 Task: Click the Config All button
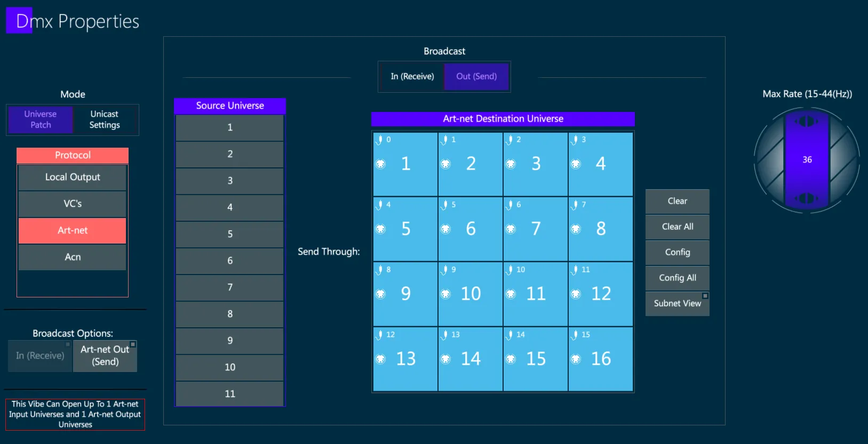pos(678,278)
